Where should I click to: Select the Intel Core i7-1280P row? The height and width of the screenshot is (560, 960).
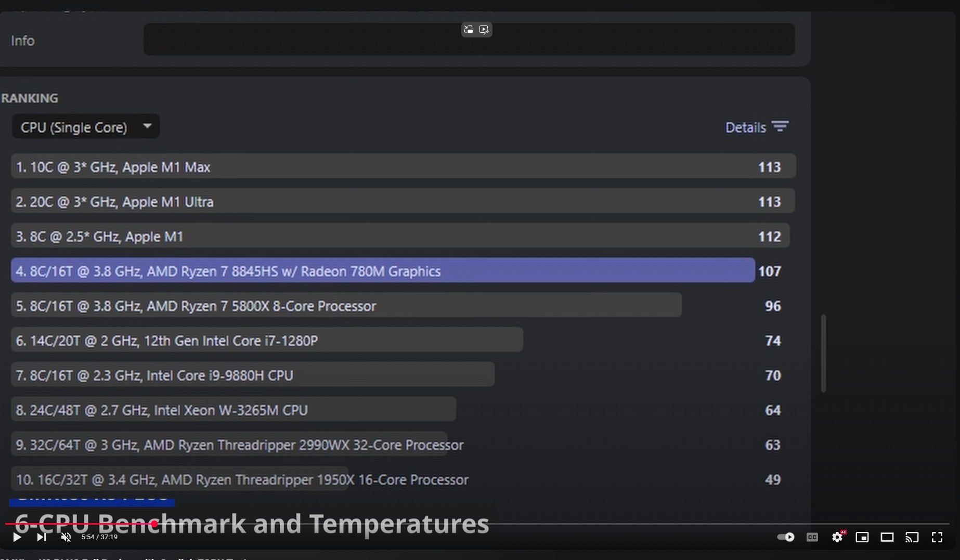coord(267,340)
